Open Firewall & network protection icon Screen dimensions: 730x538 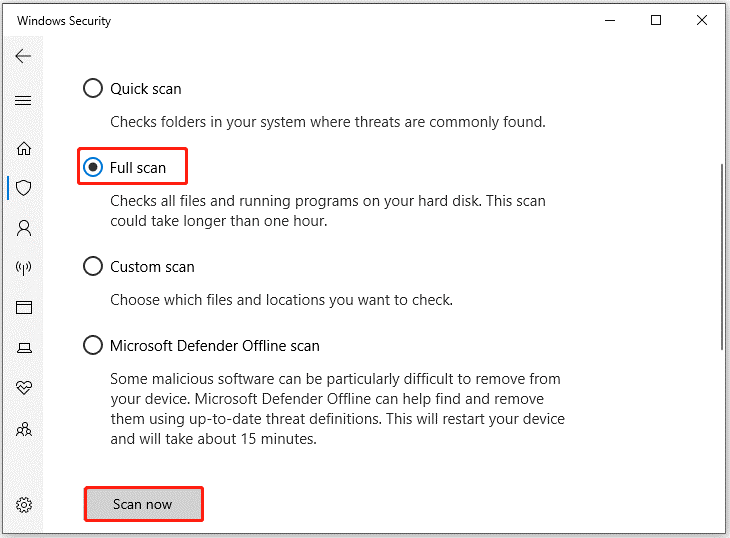[x=24, y=268]
